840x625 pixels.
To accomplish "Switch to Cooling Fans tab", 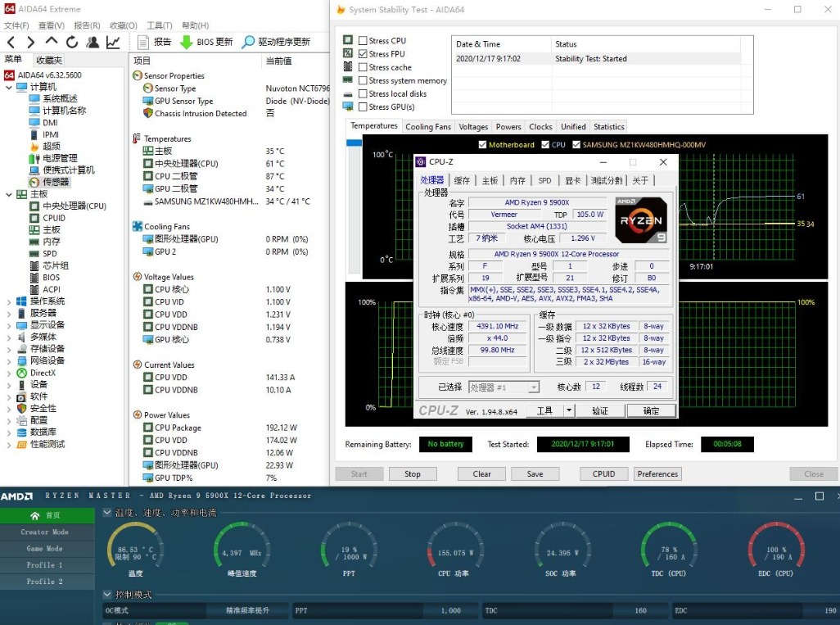I will tap(428, 127).
